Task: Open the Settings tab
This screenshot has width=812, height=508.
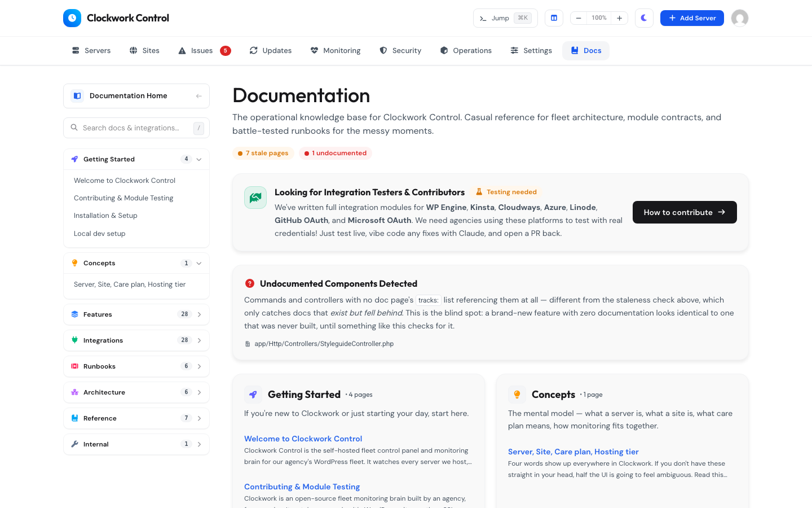Action: coord(531,50)
